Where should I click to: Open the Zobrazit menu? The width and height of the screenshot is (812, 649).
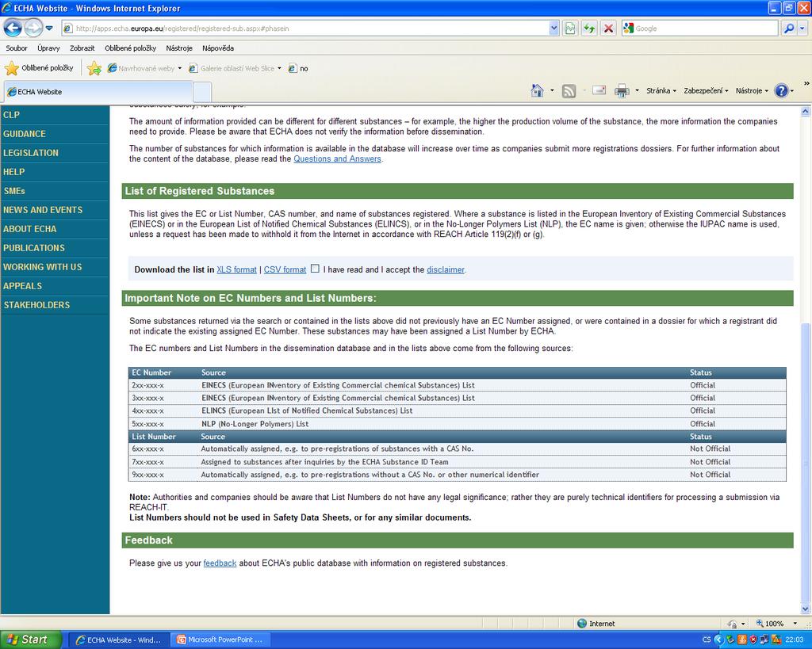82,48
